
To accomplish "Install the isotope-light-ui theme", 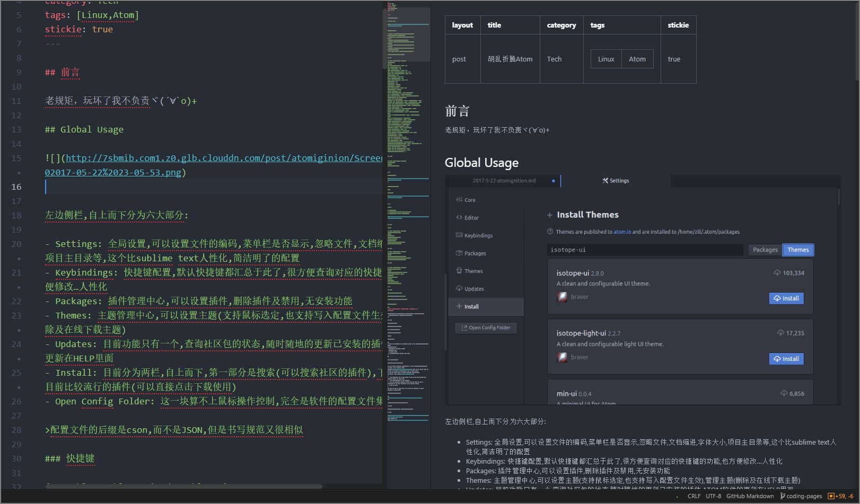I will [786, 359].
